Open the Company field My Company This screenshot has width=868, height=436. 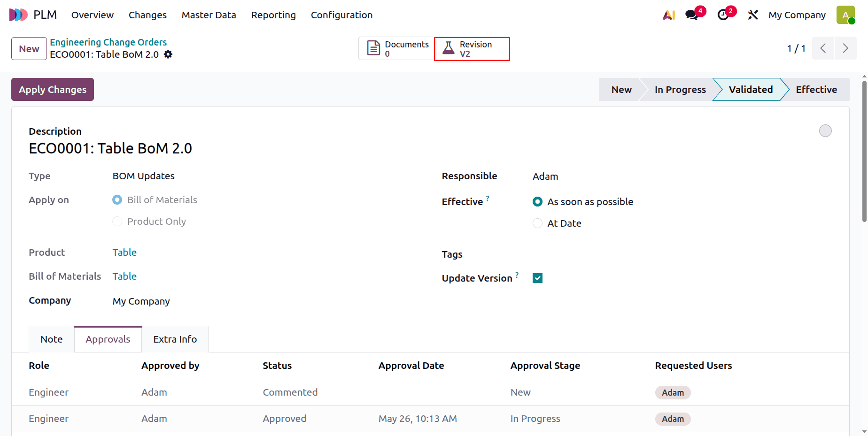tap(141, 301)
